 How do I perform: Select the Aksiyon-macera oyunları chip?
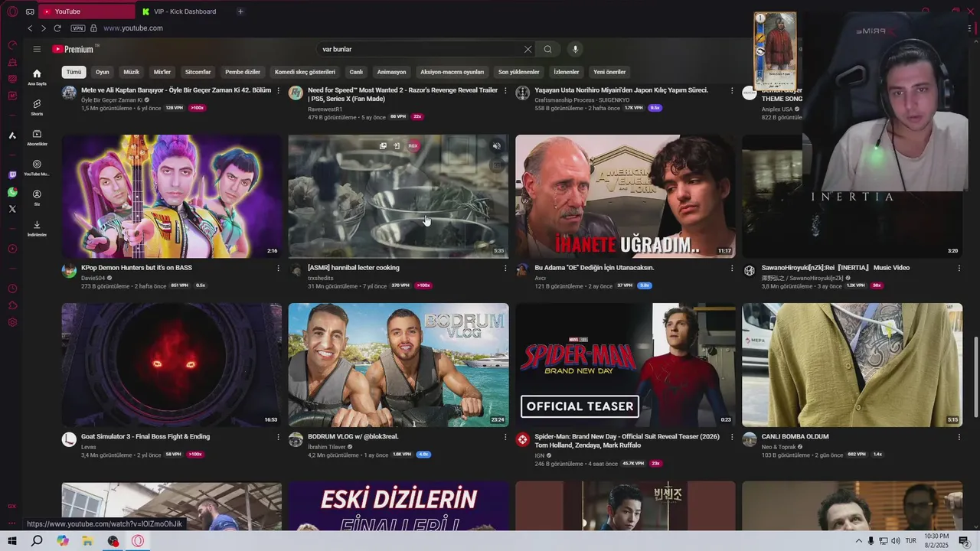(x=452, y=72)
